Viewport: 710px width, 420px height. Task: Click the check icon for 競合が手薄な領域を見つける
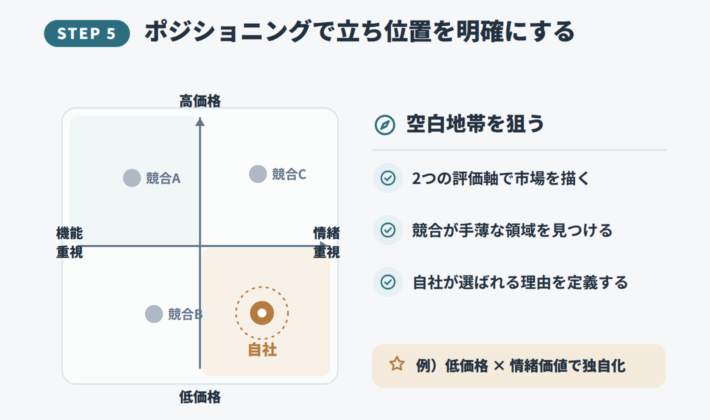[x=388, y=230]
